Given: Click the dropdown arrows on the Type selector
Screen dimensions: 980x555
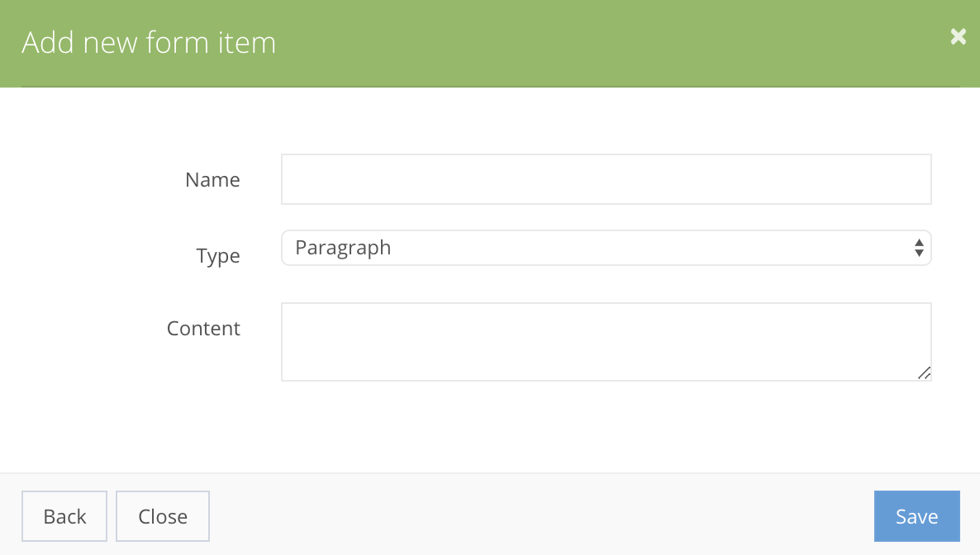Looking at the screenshot, I should point(919,247).
